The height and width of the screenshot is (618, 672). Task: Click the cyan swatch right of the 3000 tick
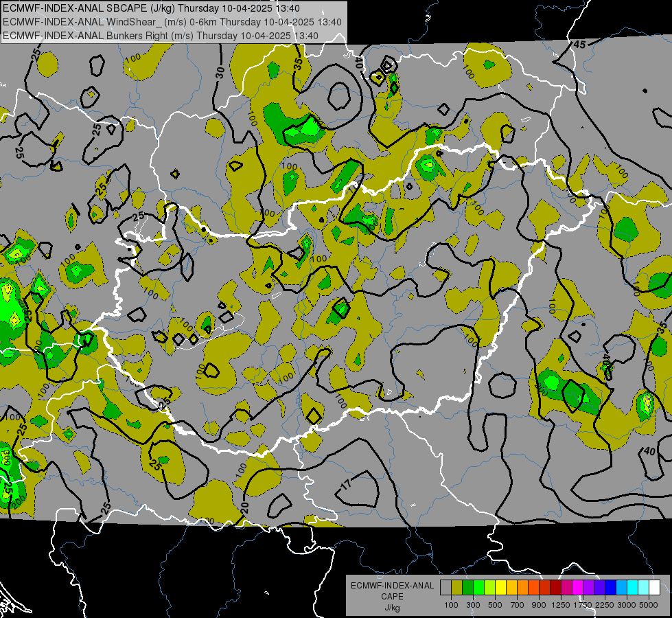click(x=633, y=587)
